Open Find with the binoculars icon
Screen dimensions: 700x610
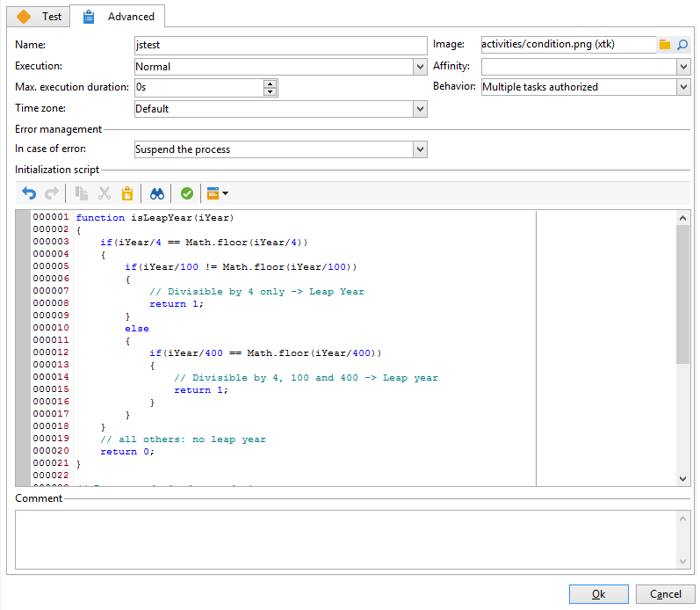(x=157, y=193)
